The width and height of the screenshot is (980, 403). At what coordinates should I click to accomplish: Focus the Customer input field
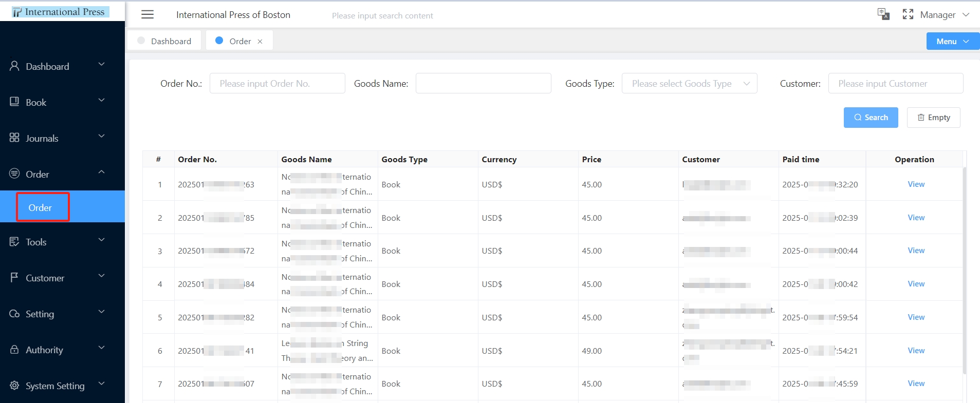click(x=896, y=83)
